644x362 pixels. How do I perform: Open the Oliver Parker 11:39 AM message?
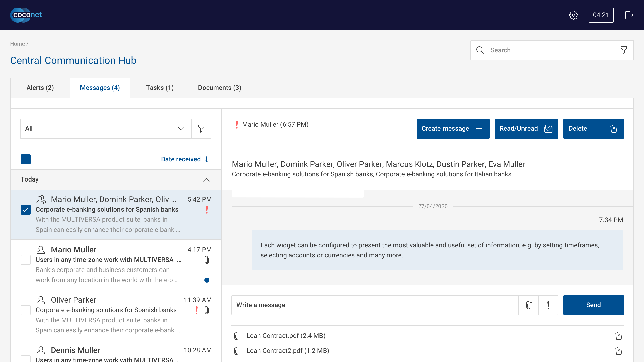pos(116,315)
